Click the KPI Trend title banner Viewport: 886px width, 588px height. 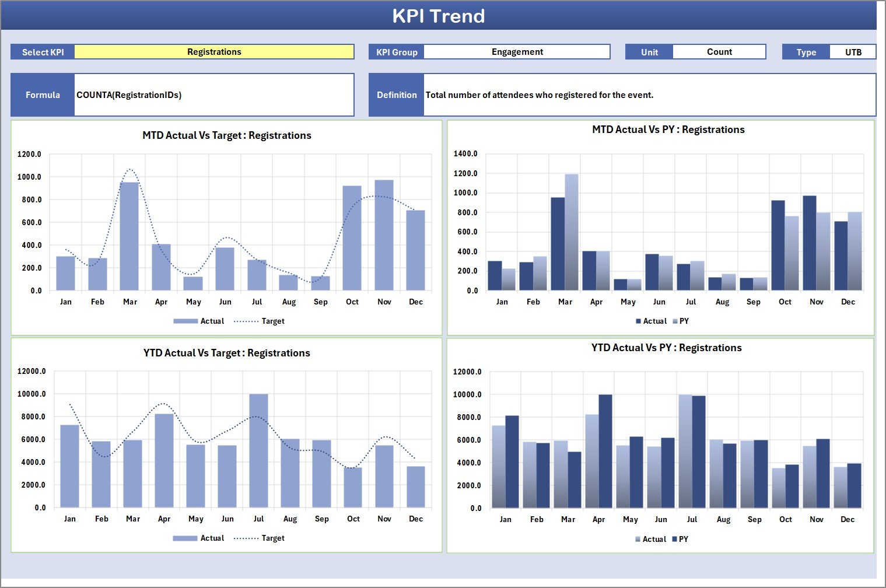pos(440,16)
